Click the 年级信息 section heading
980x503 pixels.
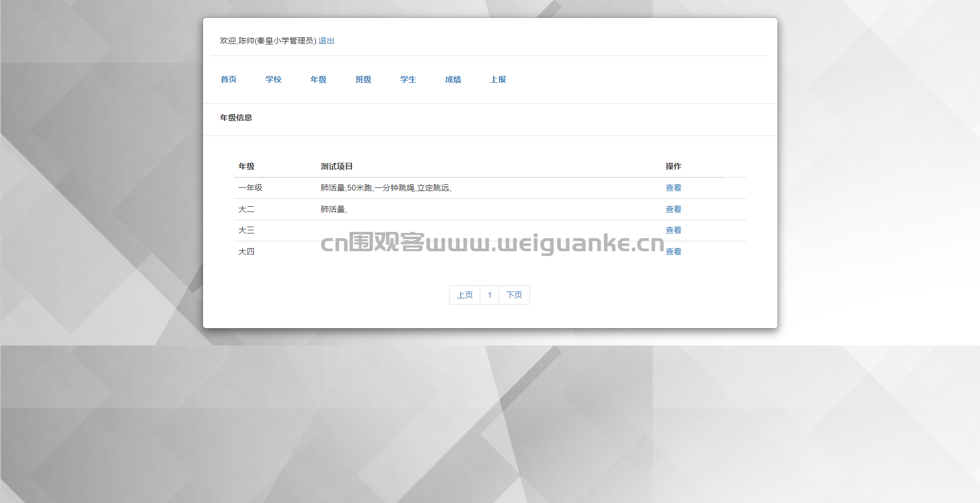tap(236, 118)
